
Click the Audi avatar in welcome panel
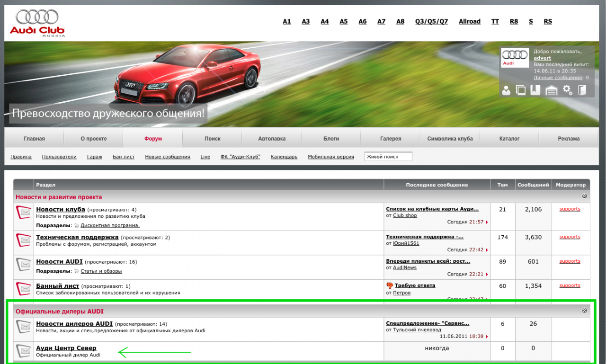515,58
